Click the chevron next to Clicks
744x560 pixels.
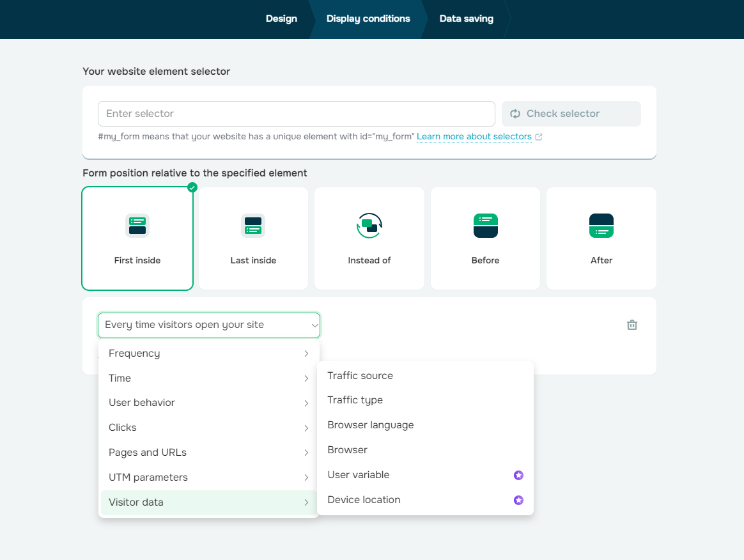[307, 428]
